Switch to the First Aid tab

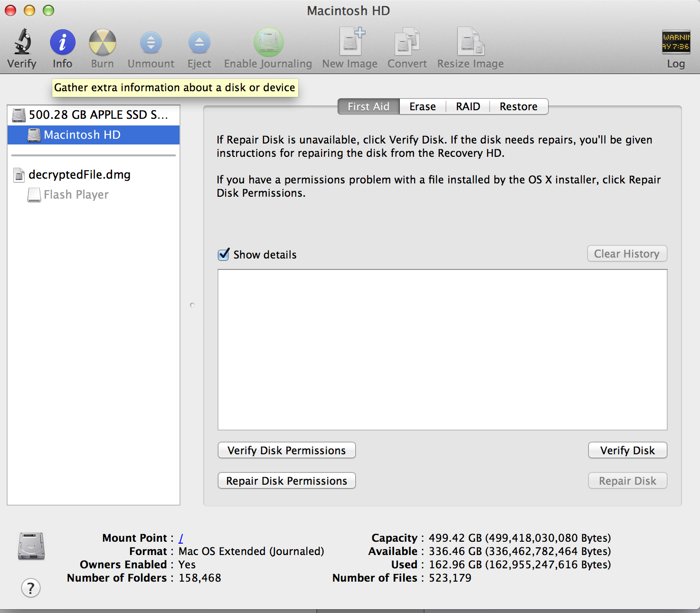click(x=369, y=106)
